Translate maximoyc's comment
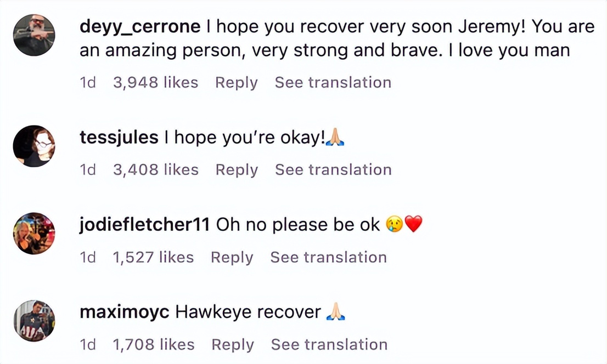607x364 pixels. point(329,345)
